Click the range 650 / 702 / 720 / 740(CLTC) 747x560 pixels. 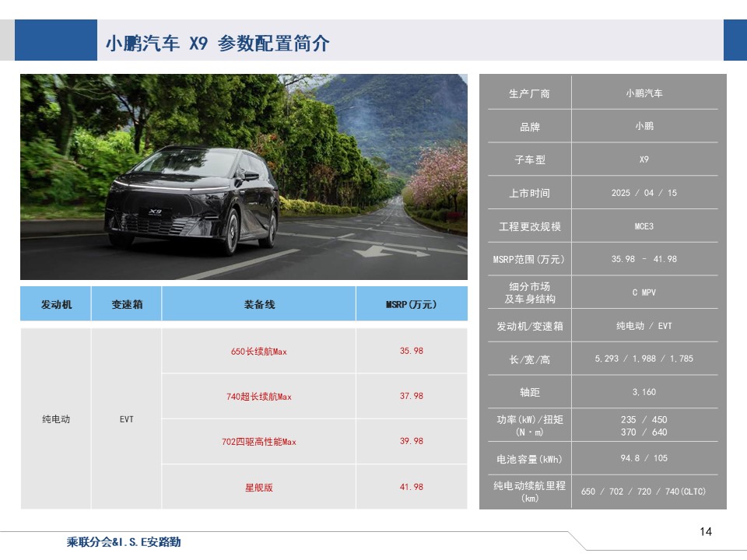pos(644,492)
